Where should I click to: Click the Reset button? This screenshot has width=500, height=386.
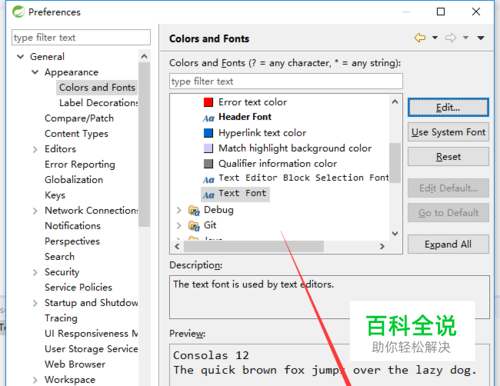(448, 157)
